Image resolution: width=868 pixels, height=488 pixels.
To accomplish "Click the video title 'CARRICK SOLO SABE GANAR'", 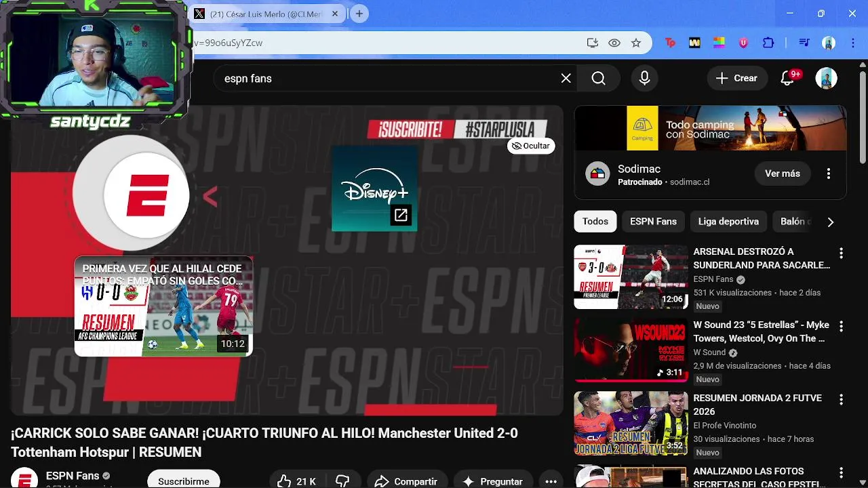I will pos(264,443).
